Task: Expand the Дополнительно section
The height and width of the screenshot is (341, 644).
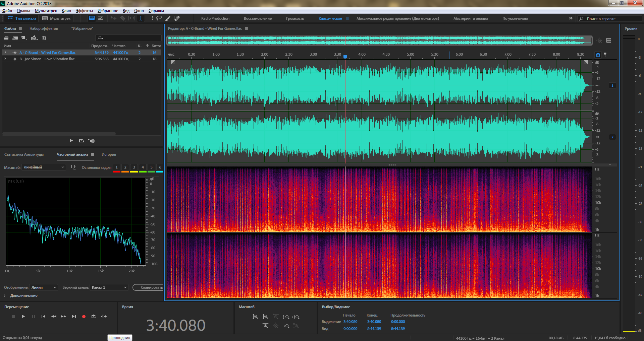Action: point(5,295)
